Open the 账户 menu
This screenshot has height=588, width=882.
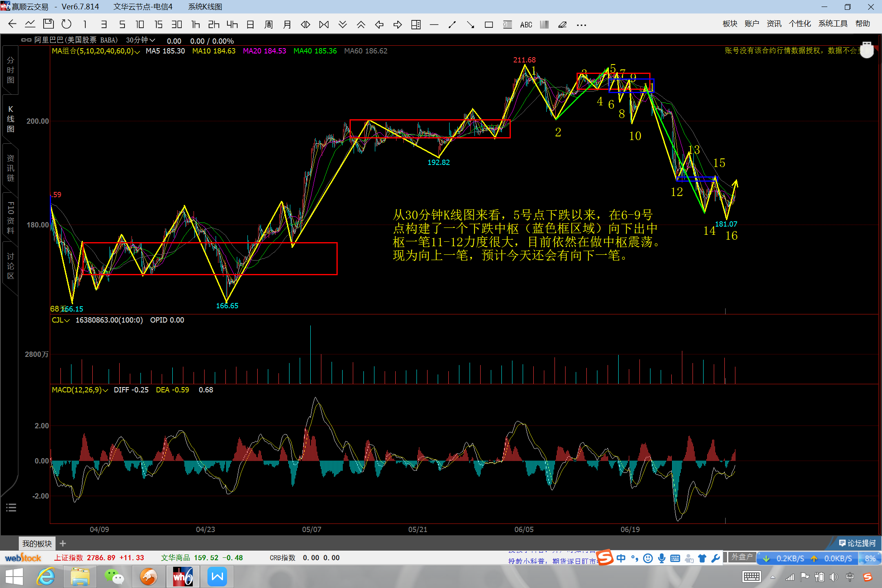[752, 24]
